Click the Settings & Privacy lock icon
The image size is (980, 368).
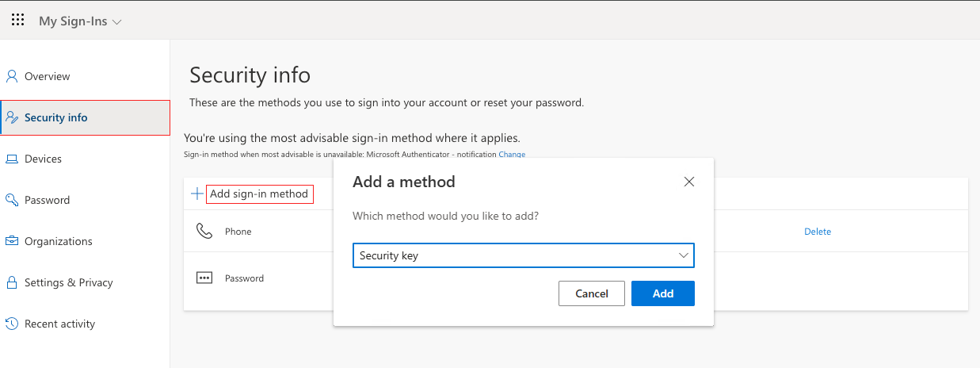pos(12,283)
